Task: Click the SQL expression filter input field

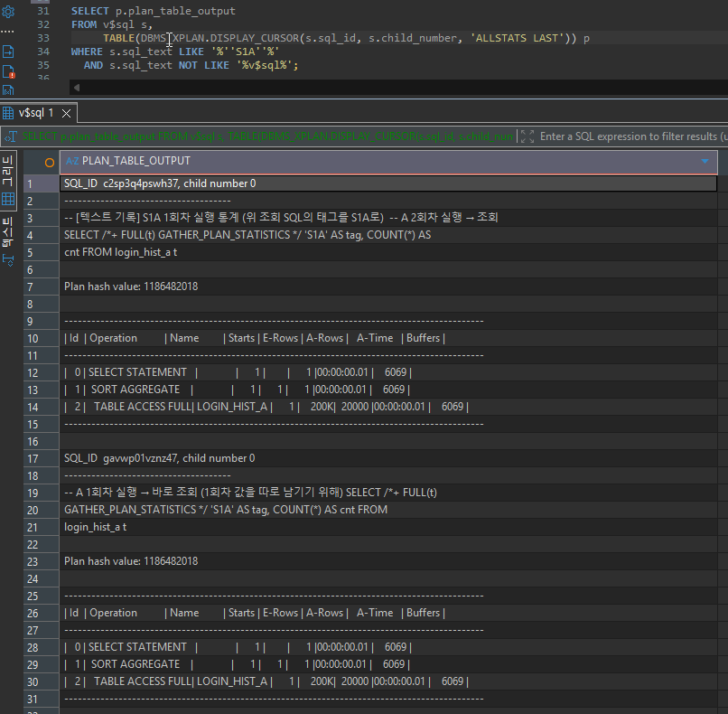Action: point(631,136)
